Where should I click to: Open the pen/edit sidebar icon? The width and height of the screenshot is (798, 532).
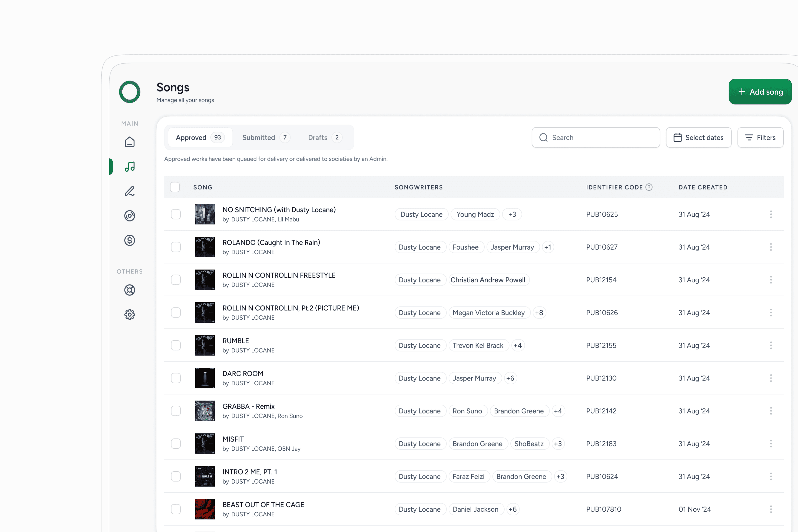click(x=130, y=191)
